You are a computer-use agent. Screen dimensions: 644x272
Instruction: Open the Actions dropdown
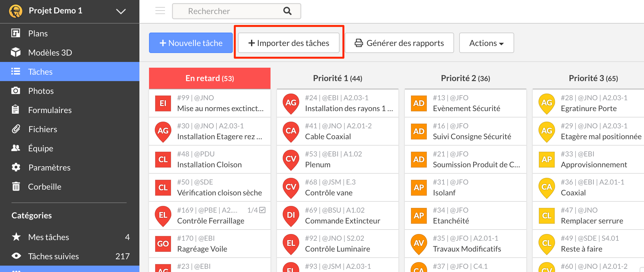pyautogui.click(x=486, y=43)
